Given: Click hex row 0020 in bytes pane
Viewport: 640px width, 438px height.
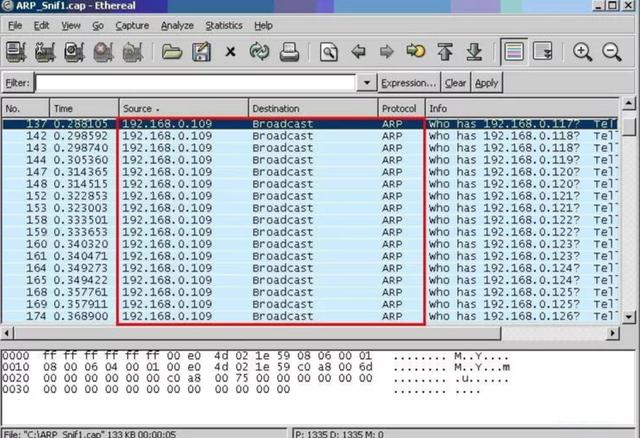Looking at the screenshot, I should pyautogui.click(x=256, y=378).
